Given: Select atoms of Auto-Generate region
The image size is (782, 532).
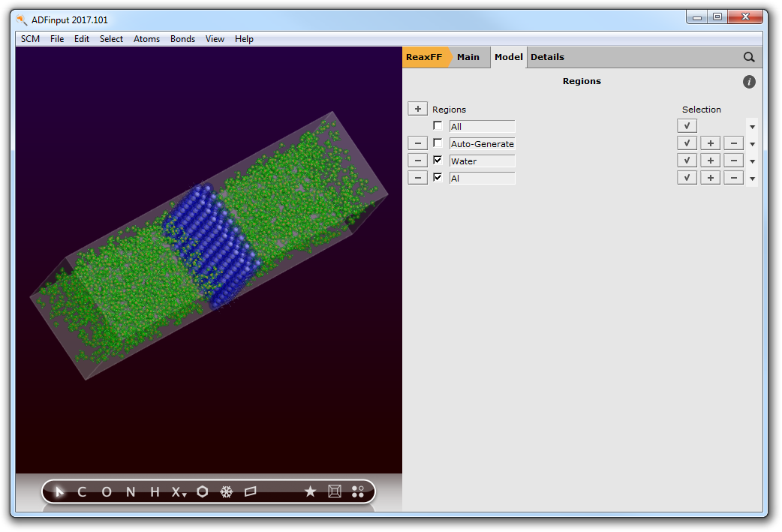Looking at the screenshot, I should (687, 143).
